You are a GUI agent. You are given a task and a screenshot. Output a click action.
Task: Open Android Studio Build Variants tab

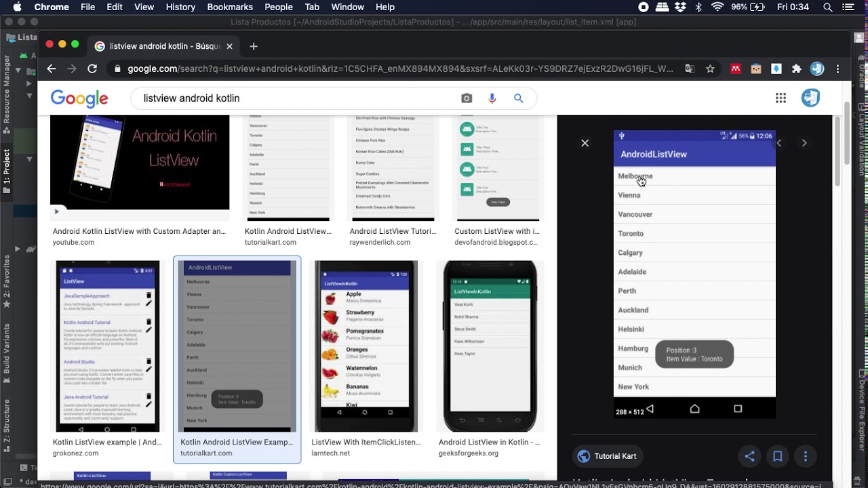point(7,352)
